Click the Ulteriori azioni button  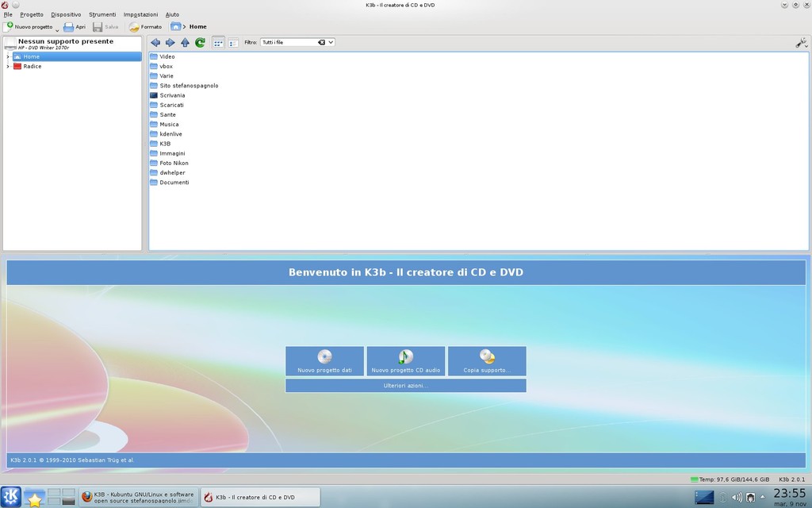point(405,385)
